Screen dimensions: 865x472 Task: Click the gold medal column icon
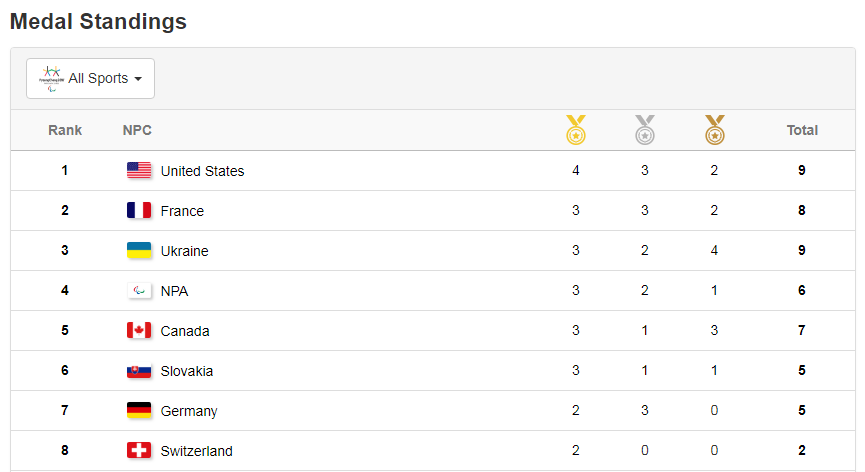pos(576,130)
